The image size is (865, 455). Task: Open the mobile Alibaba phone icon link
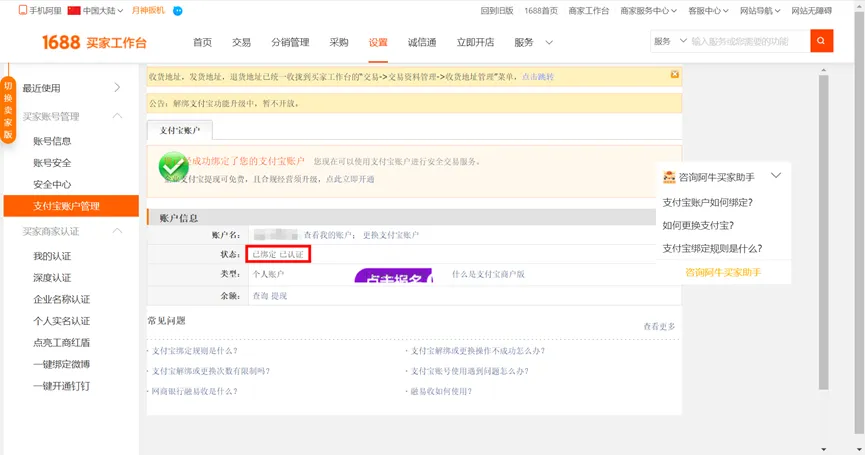coord(23,10)
